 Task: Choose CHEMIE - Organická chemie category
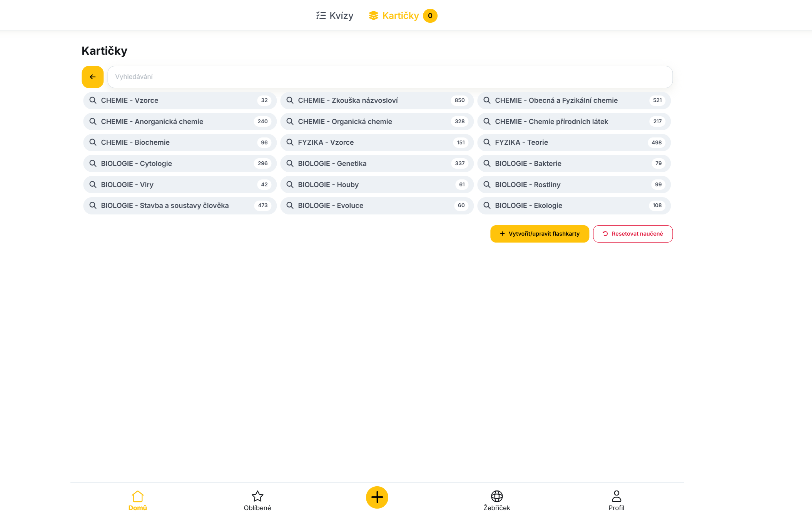377,122
